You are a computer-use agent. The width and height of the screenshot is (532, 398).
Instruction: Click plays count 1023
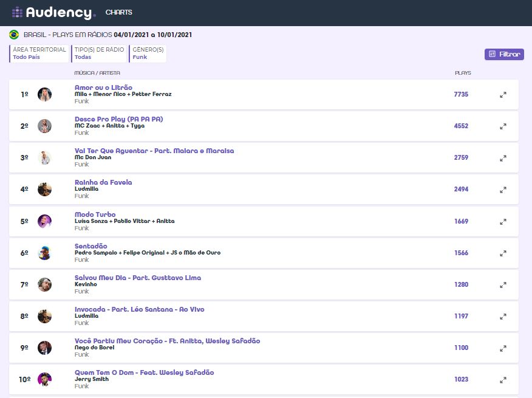point(461,379)
